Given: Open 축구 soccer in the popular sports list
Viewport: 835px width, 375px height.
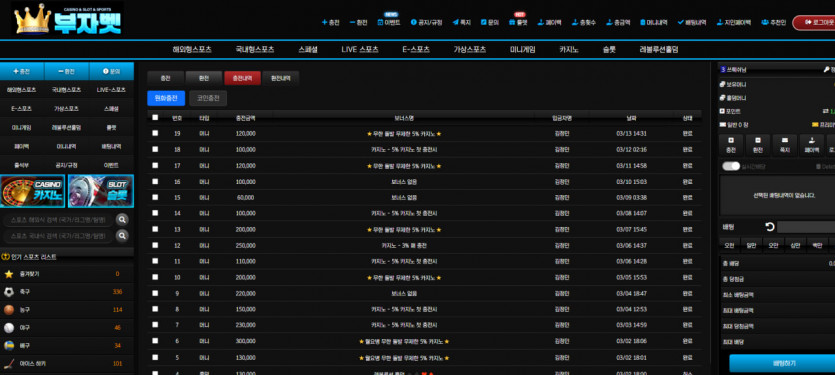Looking at the screenshot, I should [67, 292].
